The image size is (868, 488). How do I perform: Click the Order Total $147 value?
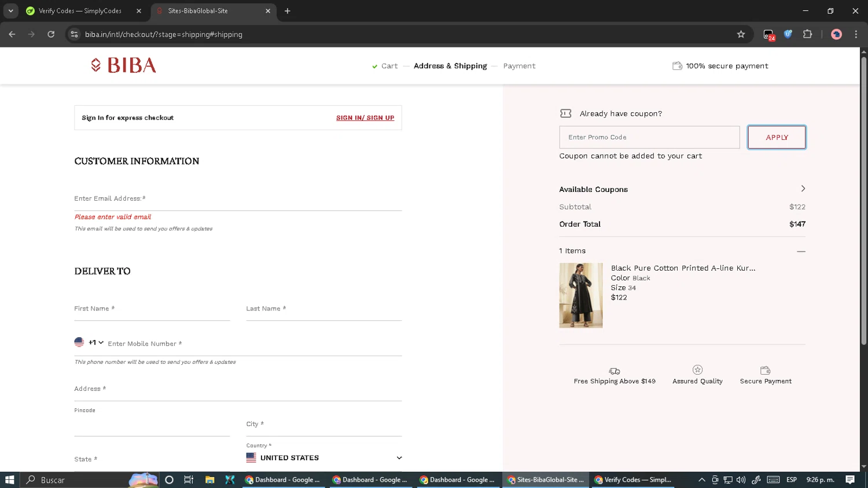(797, 224)
